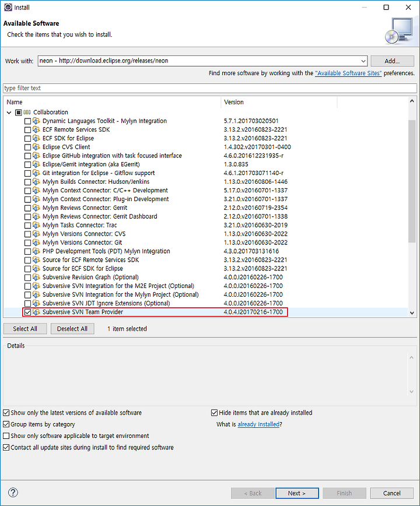
Task: Click the icon beside Mylyn Reviews Connector: Gerrit Dashboard
Action: coord(37,216)
